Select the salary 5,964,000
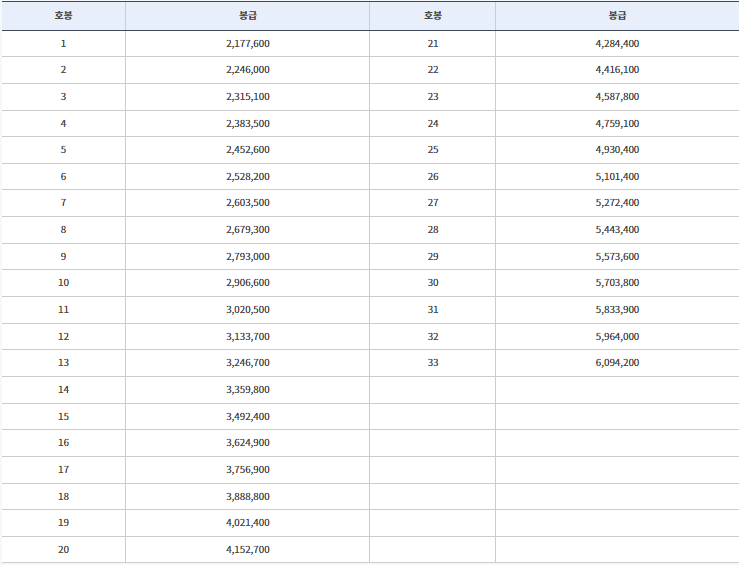 point(617,336)
